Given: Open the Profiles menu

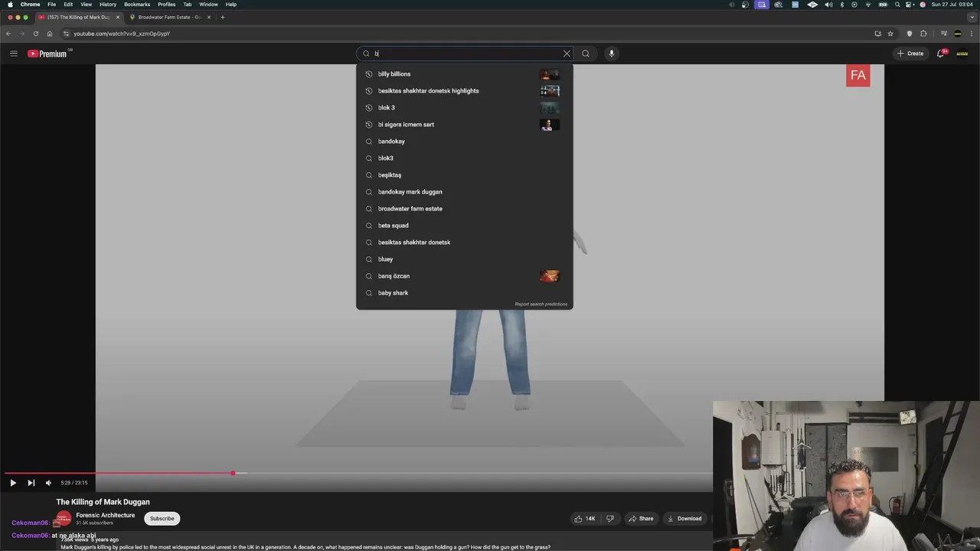Looking at the screenshot, I should (x=167, y=5).
